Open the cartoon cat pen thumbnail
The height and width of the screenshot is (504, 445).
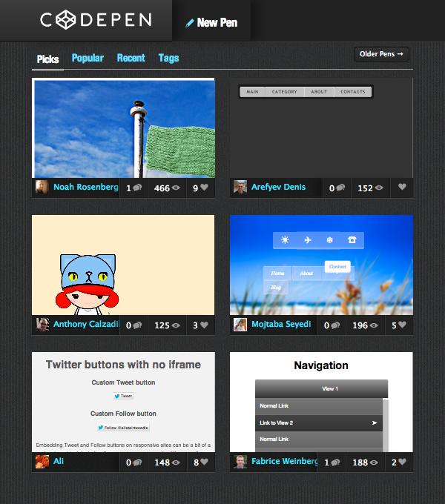click(x=123, y=265)
